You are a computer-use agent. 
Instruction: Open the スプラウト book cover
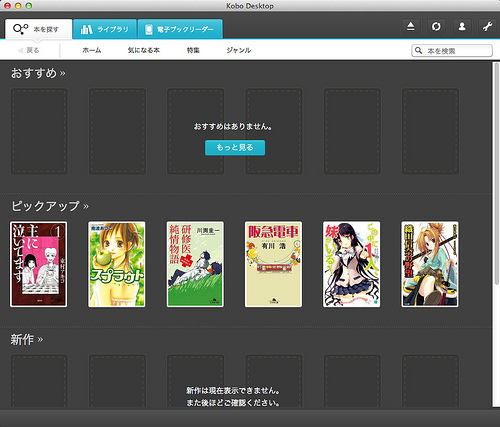point(117,264)
